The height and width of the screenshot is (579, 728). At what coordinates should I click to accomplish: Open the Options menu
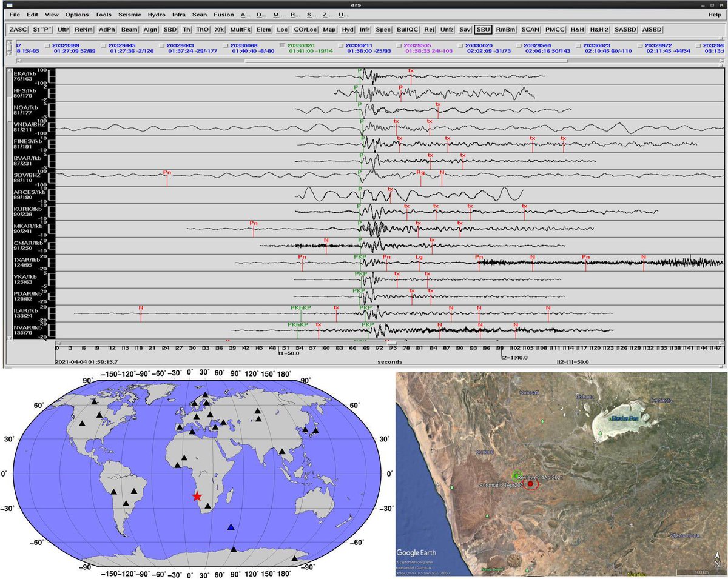76,14
